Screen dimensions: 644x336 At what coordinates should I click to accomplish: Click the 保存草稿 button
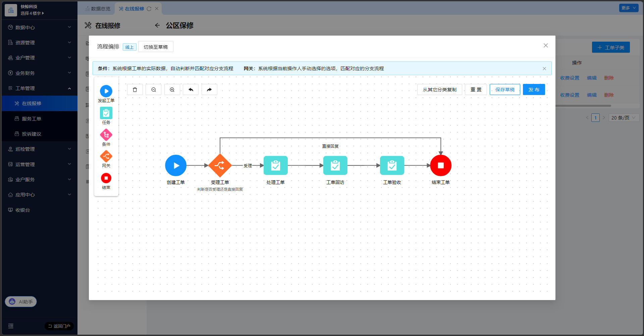pyautogui.click(x=505, y=90)
